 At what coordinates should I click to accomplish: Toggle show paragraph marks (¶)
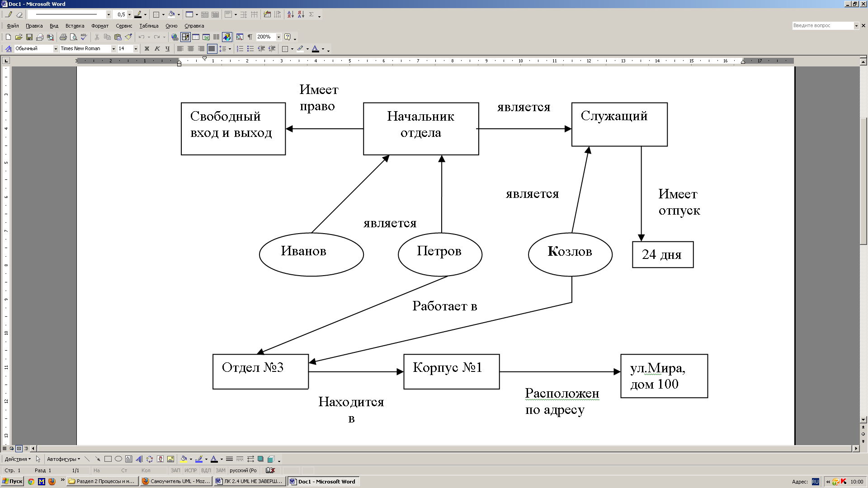tap(250, 37)
